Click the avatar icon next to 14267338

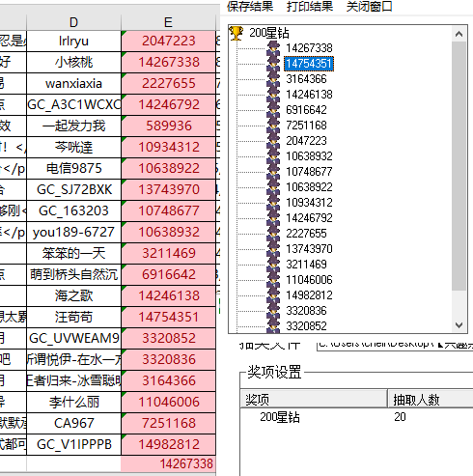(273, 48)
